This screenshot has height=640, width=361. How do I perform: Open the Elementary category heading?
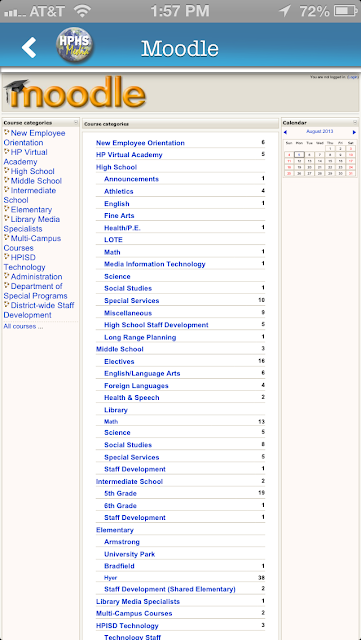point(115,530)
